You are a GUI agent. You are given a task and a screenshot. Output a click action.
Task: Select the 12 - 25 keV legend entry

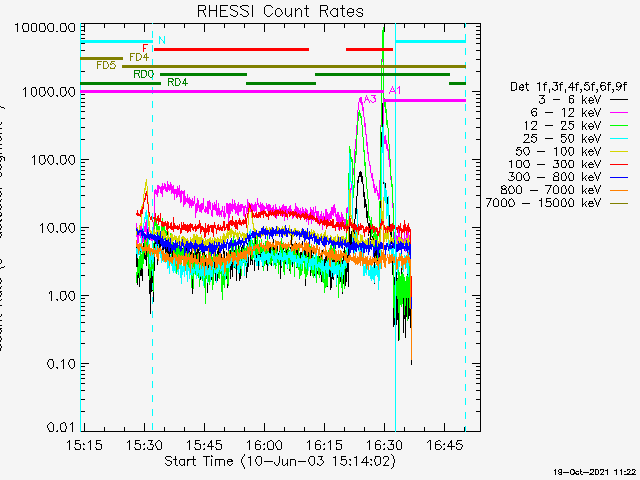click(x=576, y=125)
